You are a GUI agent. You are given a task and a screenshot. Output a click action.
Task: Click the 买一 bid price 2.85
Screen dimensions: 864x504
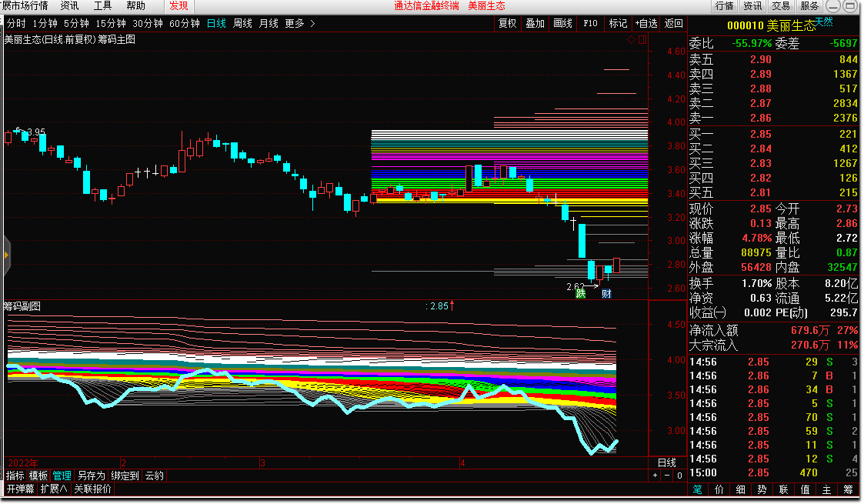pos(760,134)
